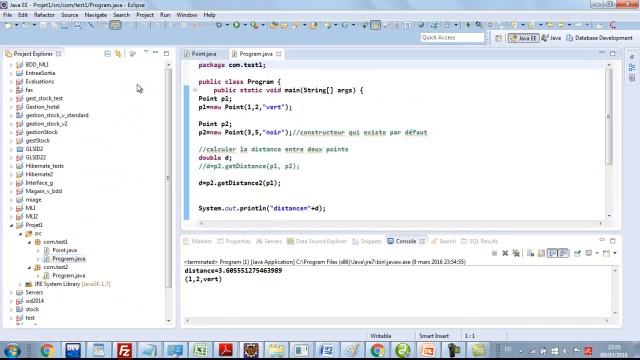Expand the Servers project node
Screen dimensions: 640x360
(11, 293)
